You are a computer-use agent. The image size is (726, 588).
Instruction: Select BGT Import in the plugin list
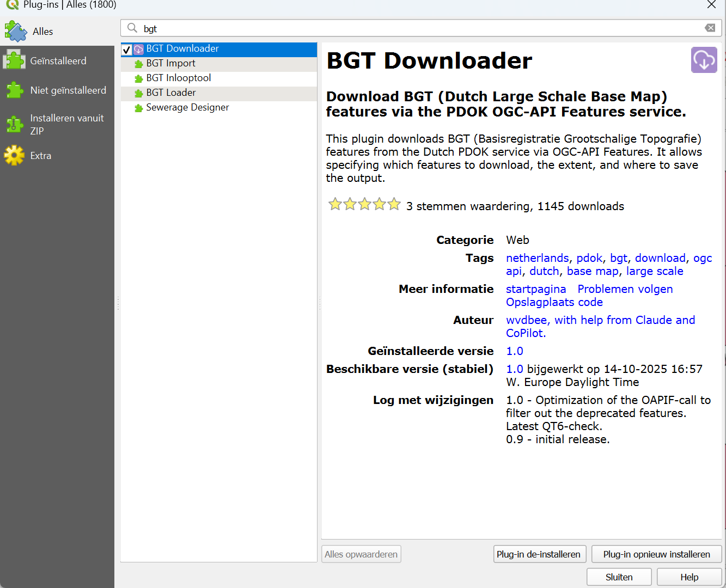[x=170, y=64]
